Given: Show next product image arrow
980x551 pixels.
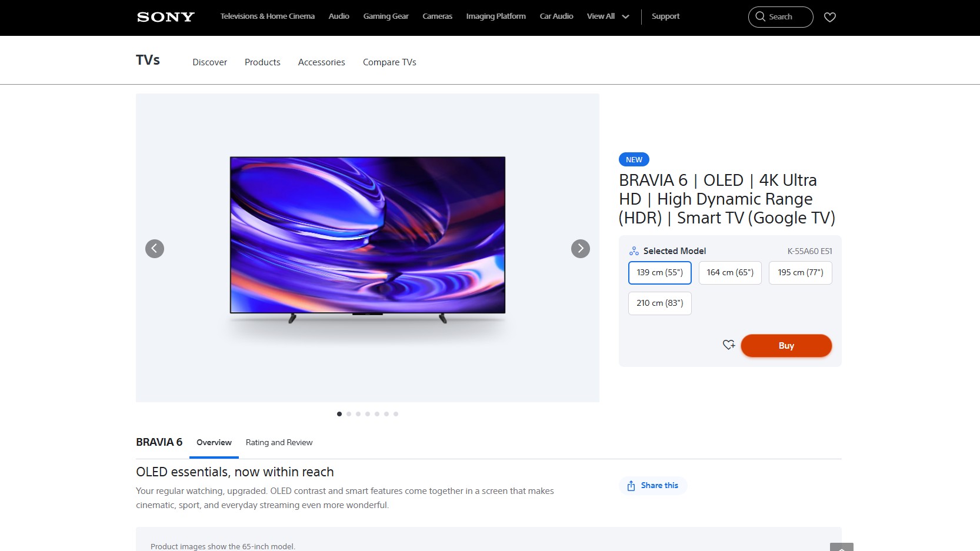Looking at the screenshot, I should (581, 249).
